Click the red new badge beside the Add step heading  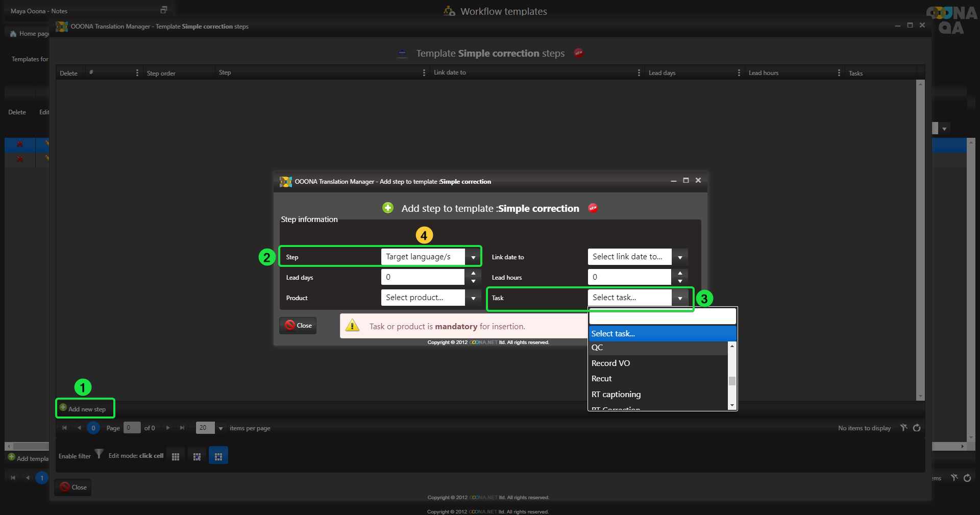pyautogui.click(x=593, y=208)
